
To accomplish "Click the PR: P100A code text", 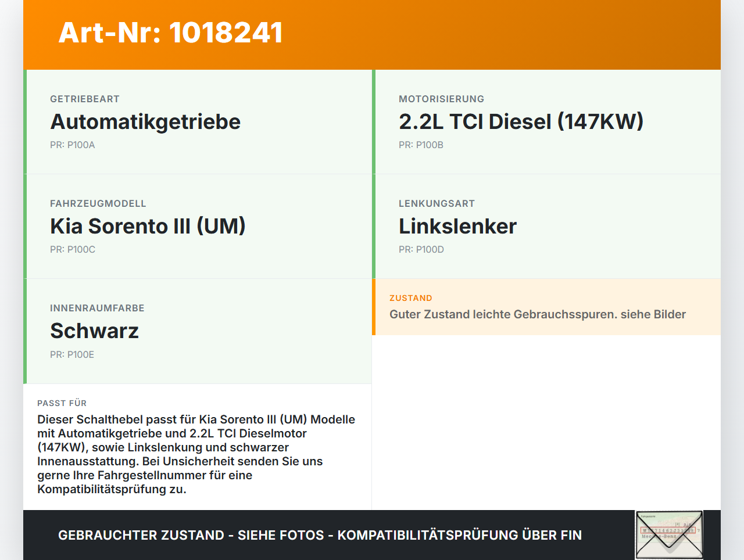I will point(72,145).
